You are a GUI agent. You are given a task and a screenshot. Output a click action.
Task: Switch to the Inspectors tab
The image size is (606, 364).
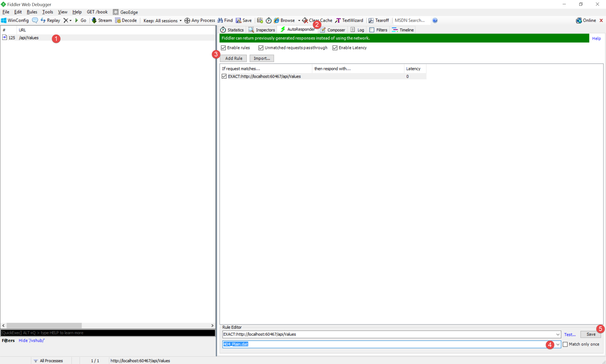point(262,30)
